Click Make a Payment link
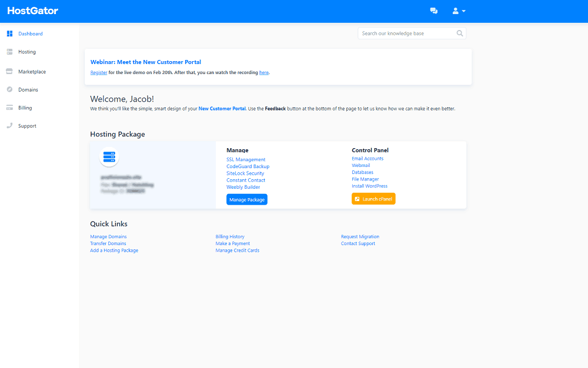588x368 pixels. click(x=232, y=243)
